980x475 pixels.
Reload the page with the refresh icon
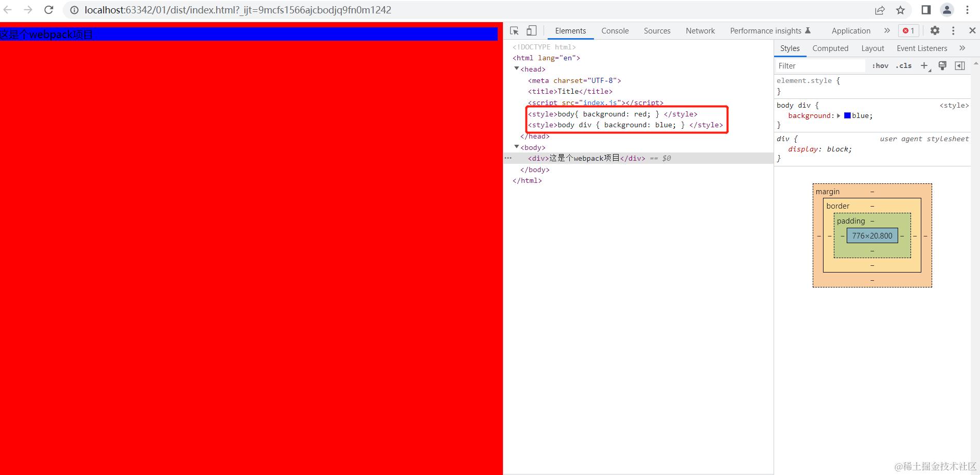tap(49, 10)
